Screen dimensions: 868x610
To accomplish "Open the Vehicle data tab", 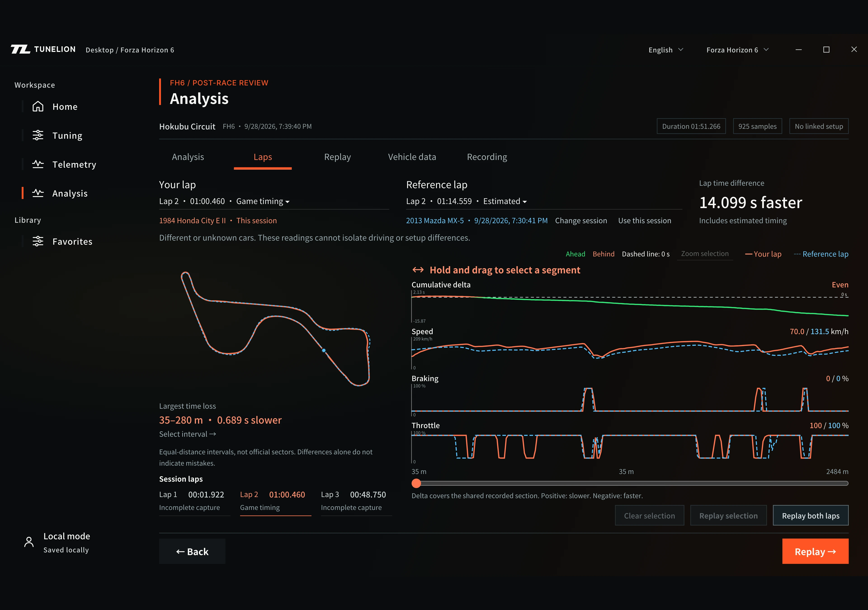I will (x=412, y=157).
